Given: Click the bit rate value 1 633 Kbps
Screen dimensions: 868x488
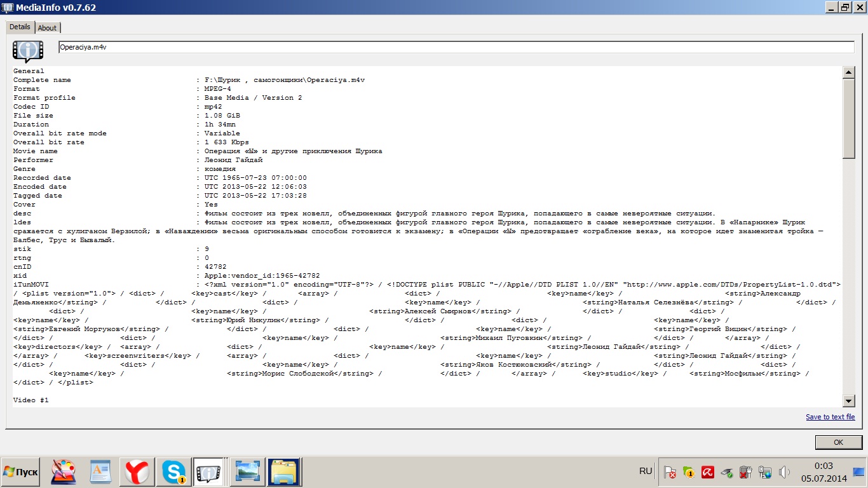Looking at the screenshot, I should 227,142.
